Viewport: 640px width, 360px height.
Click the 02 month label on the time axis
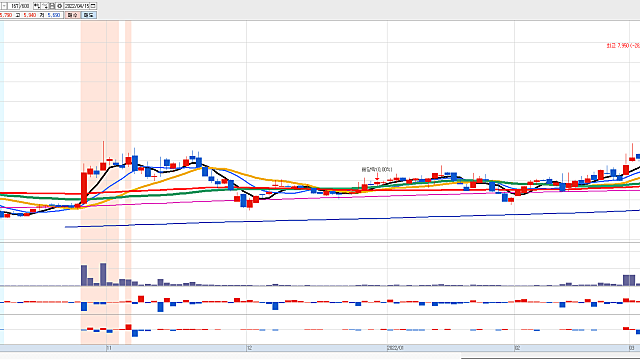517,348
